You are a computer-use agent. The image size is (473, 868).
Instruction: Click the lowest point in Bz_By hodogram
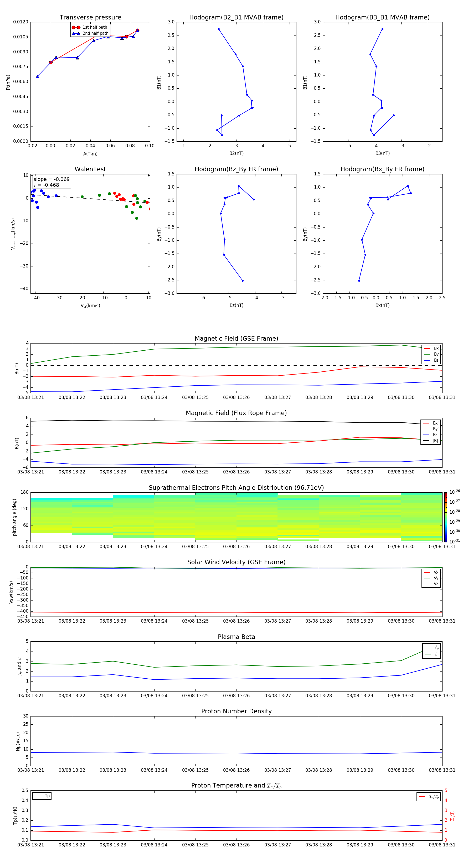pyautogui.click(x=243, y=281)
